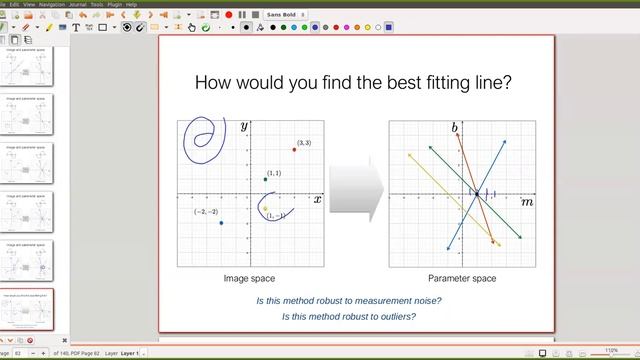
Task: Open the Plugin menu
Action: [115, 4]
